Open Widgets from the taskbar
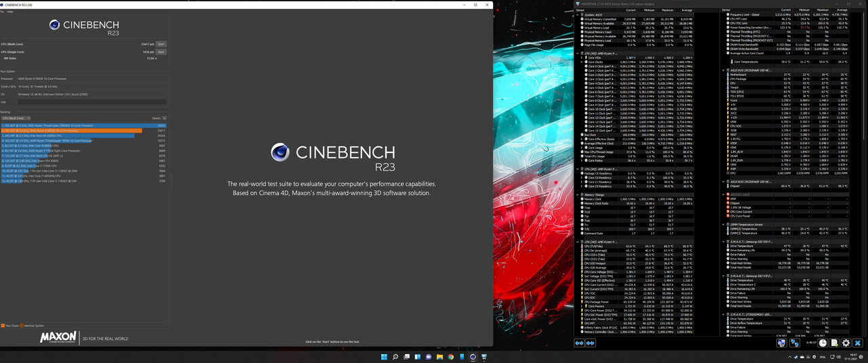 click(x=418, y=357)
